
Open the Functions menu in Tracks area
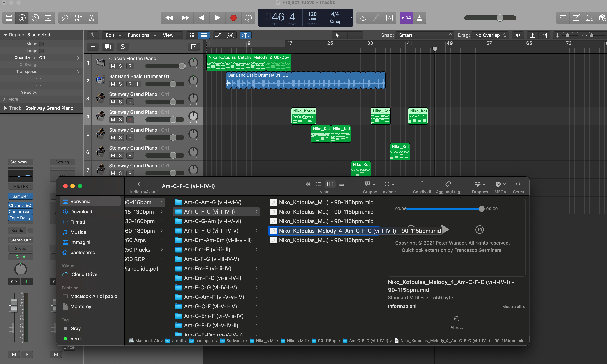pos(142,35)
